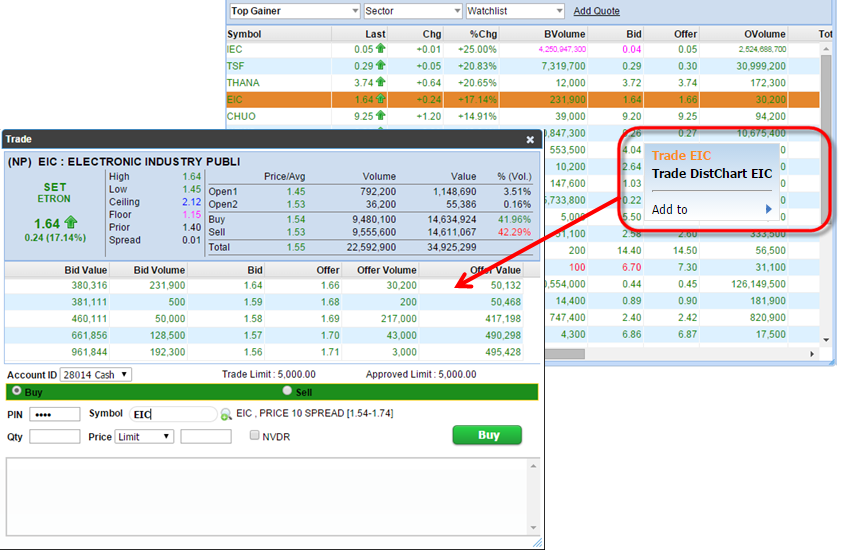The image size is (849, 550).
Task: Click the scroll-down arrow of the quote list
Action: 826,340
